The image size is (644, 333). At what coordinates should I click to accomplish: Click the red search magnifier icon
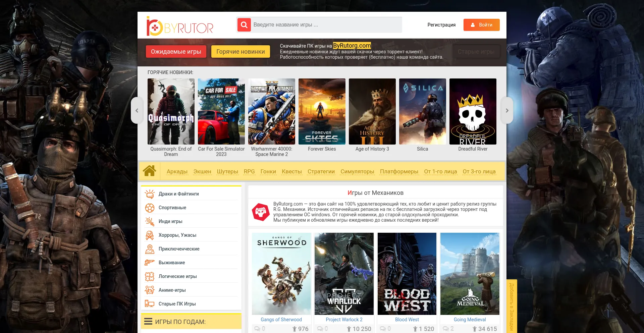pos(244,25)
